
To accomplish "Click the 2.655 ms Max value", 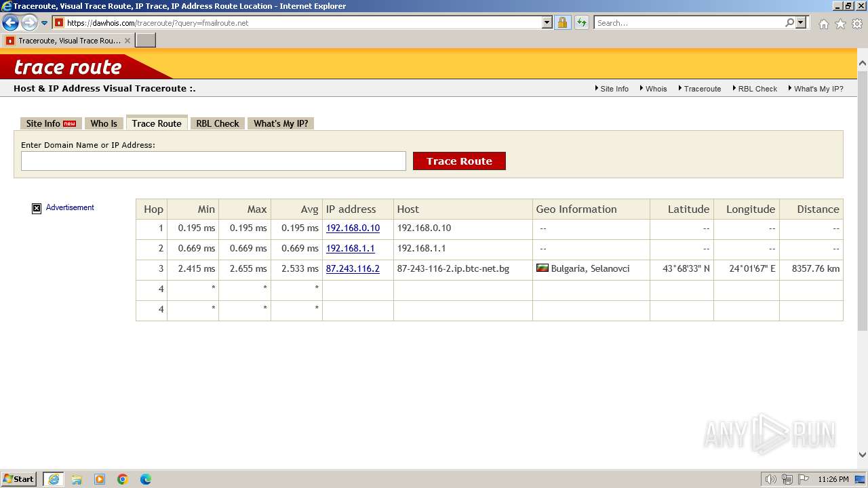I will pyautogui.click(x=248, y=268).
